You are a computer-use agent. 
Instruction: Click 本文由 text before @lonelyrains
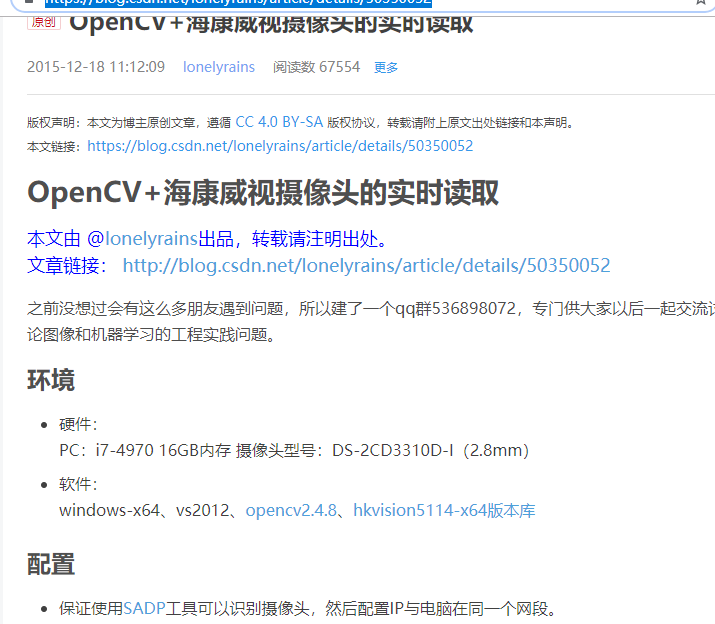click(54, 239)
